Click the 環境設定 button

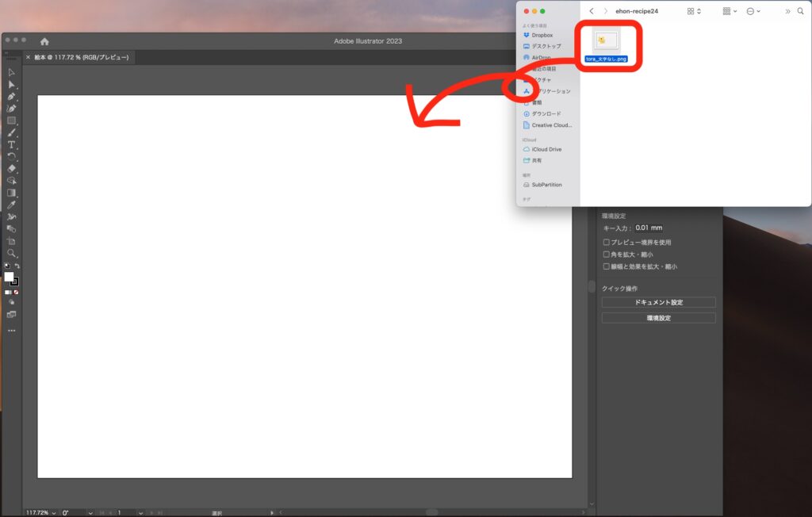(658, 318)
